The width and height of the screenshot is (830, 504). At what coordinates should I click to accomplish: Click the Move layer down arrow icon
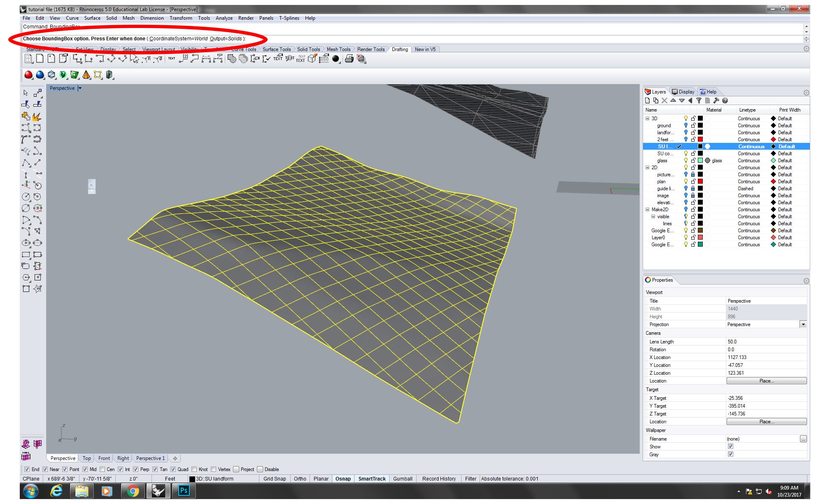click(x=682, y=100)
